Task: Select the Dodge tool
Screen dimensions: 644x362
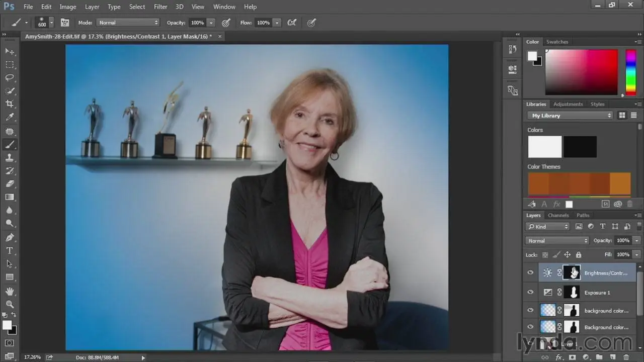Action: click(10, 223)
